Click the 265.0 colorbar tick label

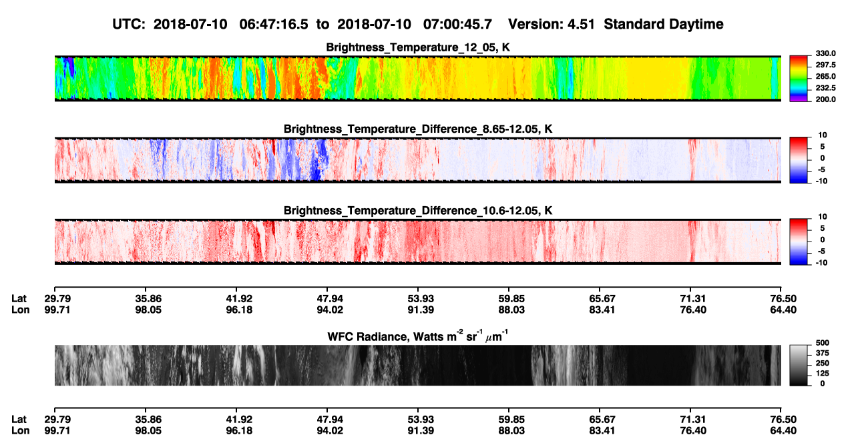[x=826, y=76]
